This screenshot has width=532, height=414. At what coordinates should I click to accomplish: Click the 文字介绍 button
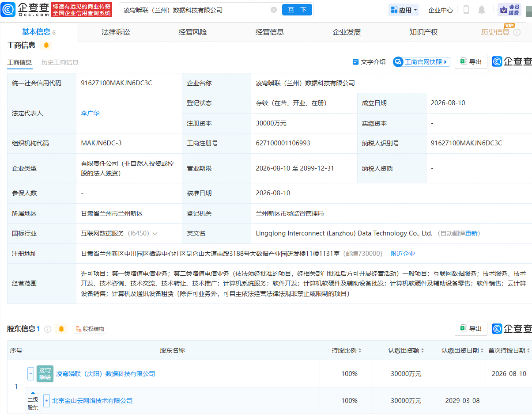pyautogui.click(x=369, y=62)
